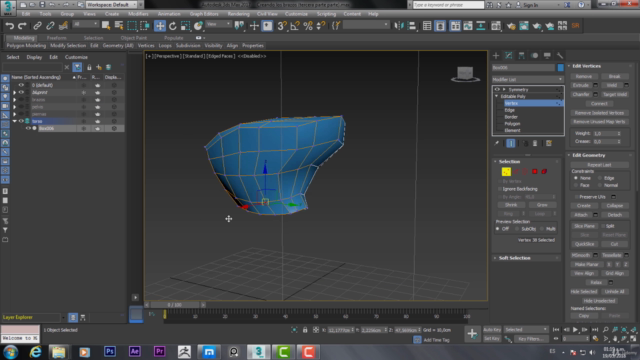640x360 pixels.
Task: Open the Display command panel tab
Action: pos(547,56)
